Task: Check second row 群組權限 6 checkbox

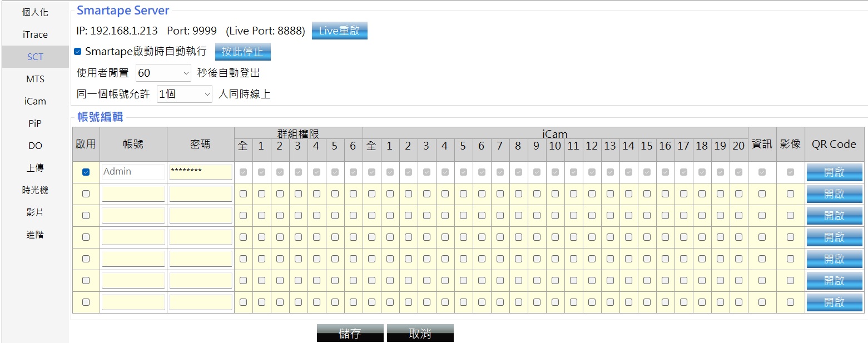Action: click(x=353, y=194)
